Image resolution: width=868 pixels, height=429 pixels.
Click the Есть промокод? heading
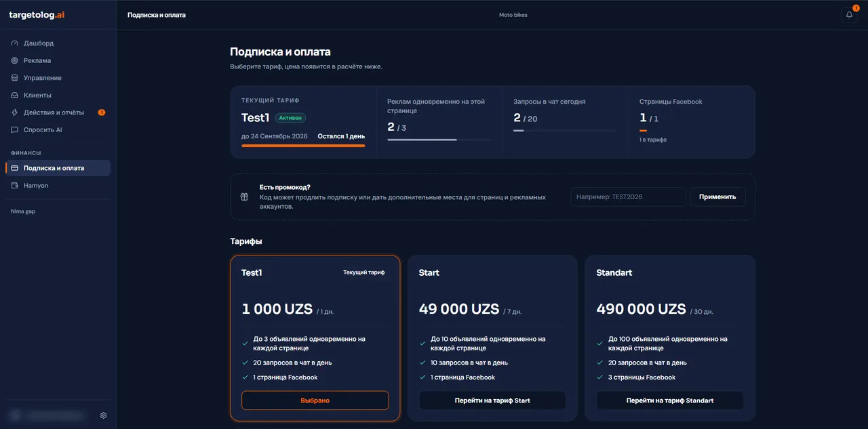click(x=285, y=188)
